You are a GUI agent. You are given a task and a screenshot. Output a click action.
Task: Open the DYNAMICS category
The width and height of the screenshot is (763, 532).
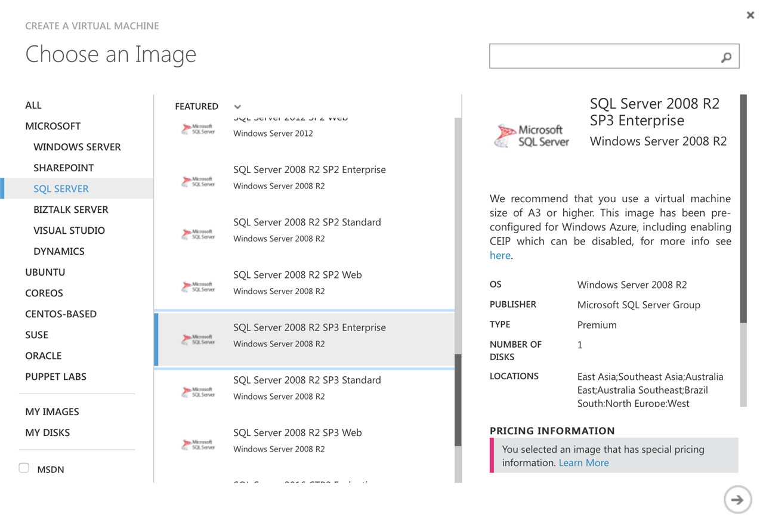point(59,252)
